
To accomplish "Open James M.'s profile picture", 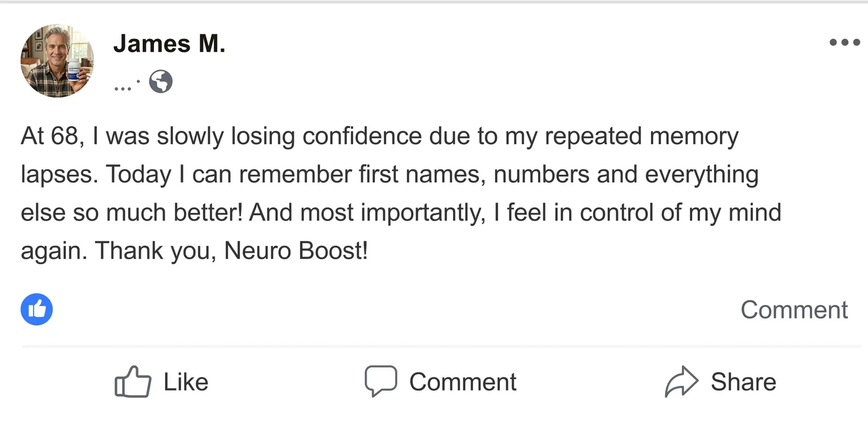I will (57, 61).
